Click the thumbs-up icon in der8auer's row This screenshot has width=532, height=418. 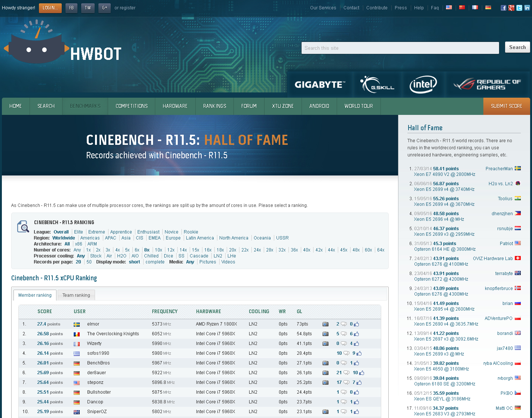[361, 373]
